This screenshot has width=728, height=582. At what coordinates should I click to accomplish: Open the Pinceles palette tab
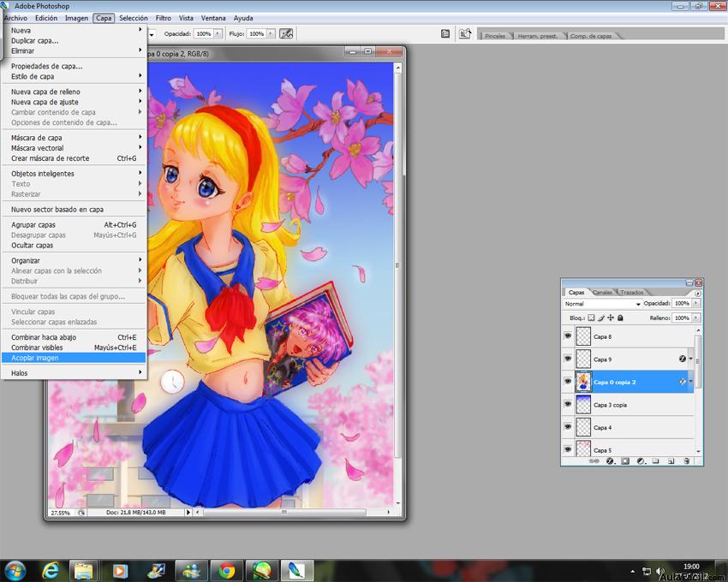494,36
